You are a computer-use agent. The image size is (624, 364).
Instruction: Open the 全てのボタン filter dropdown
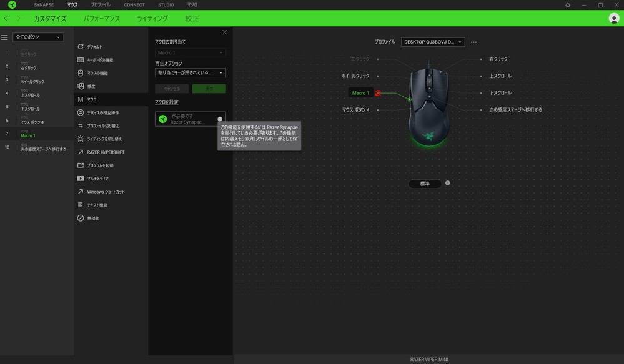tap(38, 37)
